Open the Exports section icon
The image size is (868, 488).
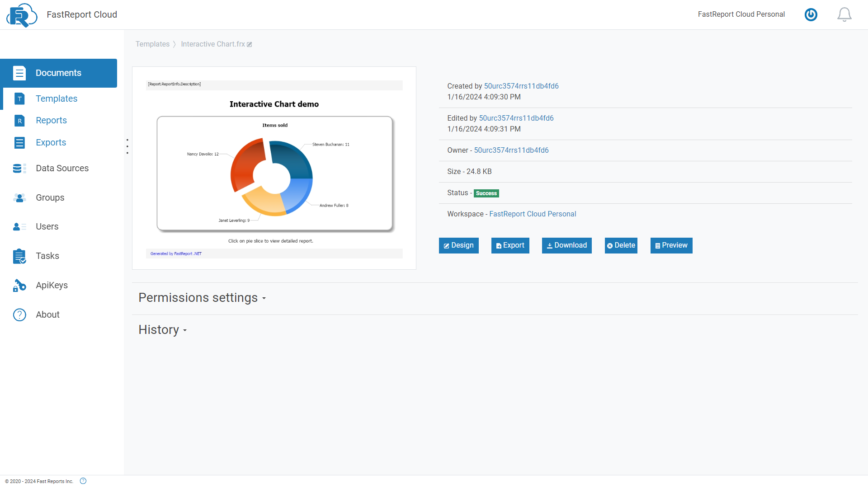pos(19,142)
